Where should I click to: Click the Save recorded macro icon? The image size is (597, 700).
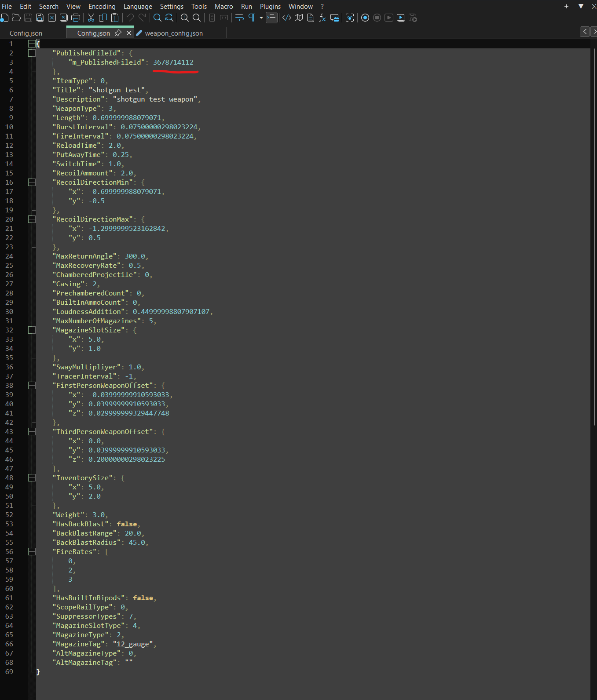coord(413,18)
